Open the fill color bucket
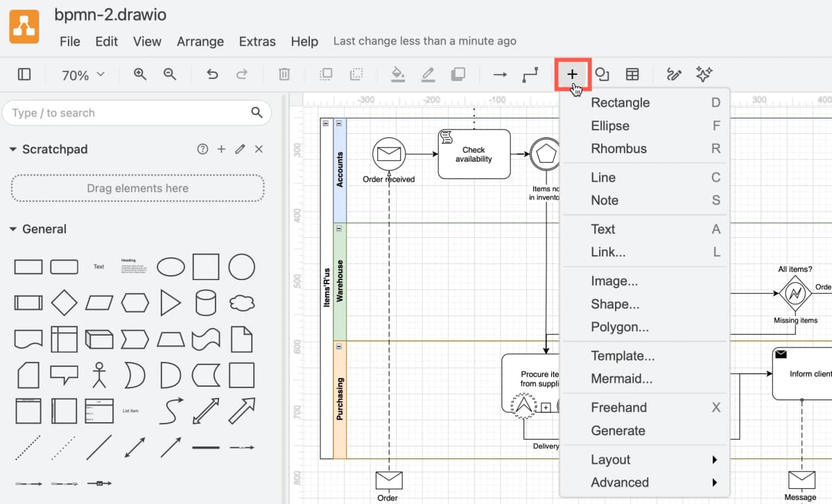Screen dimensions: 832x504 tap(398, 74)
